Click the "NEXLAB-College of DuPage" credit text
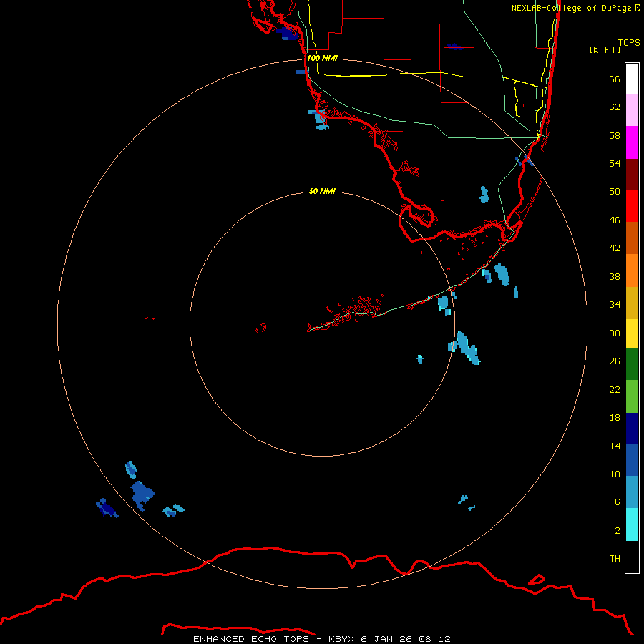 click(x=571, y=8)
